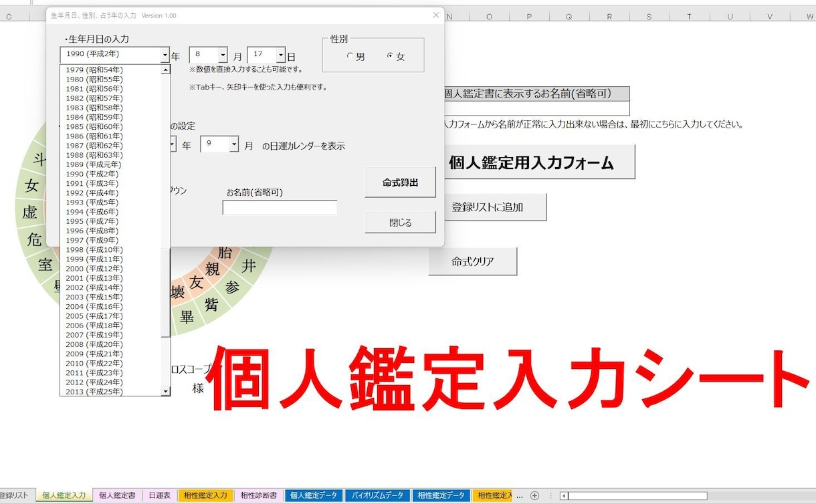Select 1980 (昭和55年) in the list

(x=111, y=79)
